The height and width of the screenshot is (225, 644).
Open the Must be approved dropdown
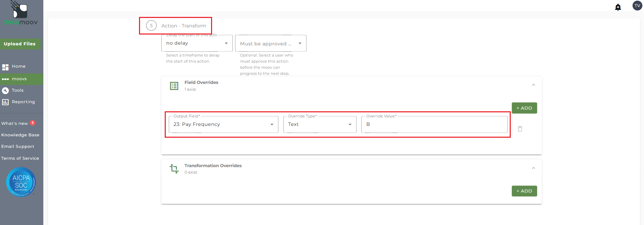[271, 44]
